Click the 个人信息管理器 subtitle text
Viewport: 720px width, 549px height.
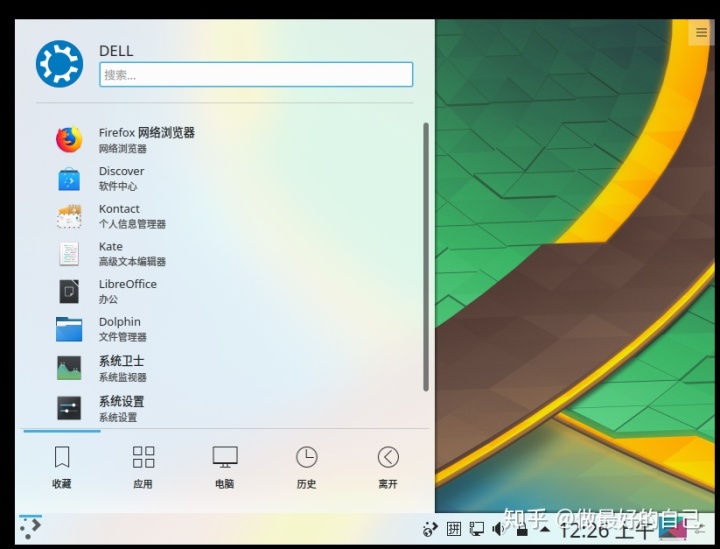[132, 224]
